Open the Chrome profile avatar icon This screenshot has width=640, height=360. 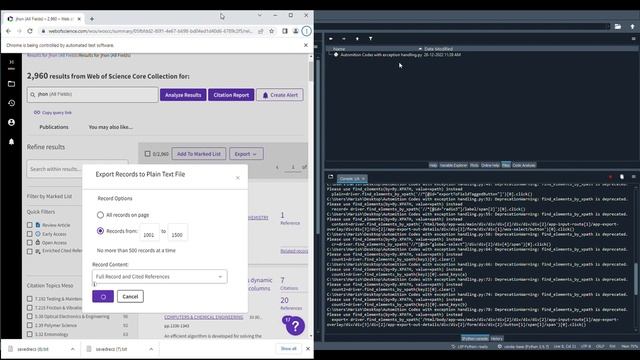[x=296, y=31]
